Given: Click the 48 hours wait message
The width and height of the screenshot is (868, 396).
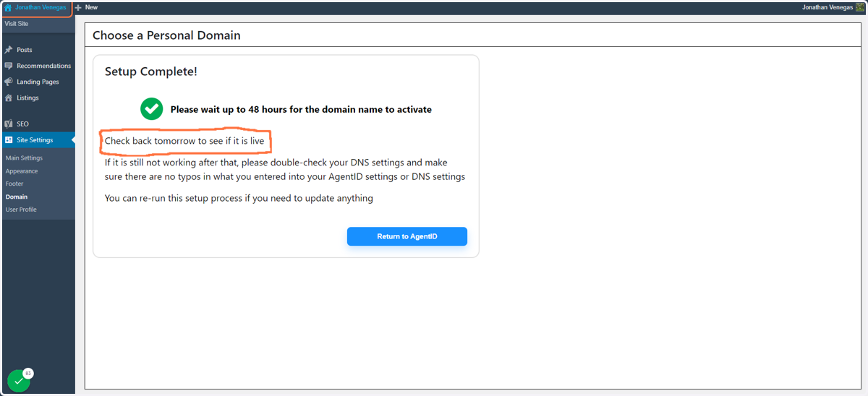Looking at the screenshot, I should [x=301, y=110].
